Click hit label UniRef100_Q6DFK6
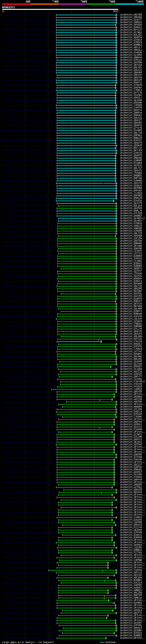Image resolution: width=146 pixels, height=644 pixels. 131,422
